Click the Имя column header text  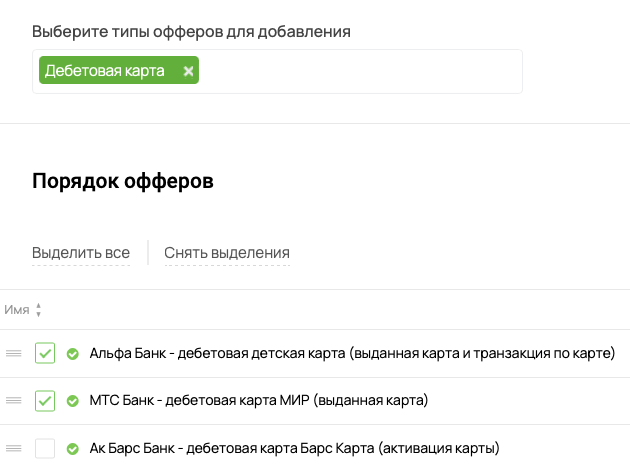[x=17, y=310]
